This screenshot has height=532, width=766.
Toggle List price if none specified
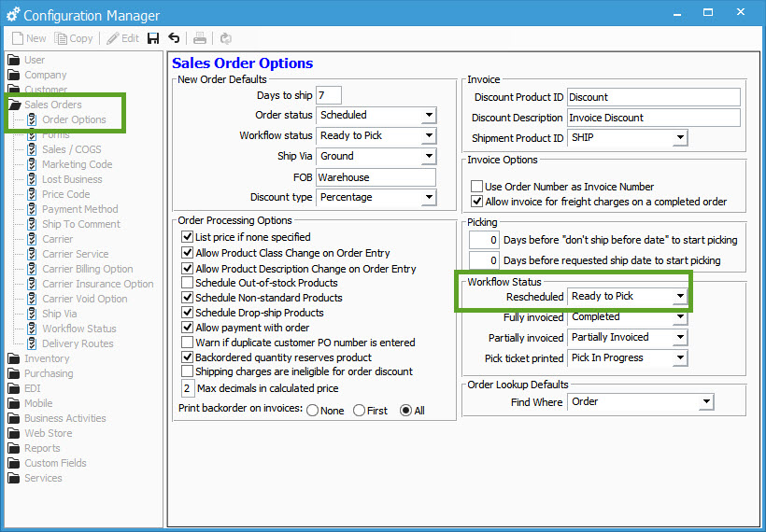(x=187, y=237)
